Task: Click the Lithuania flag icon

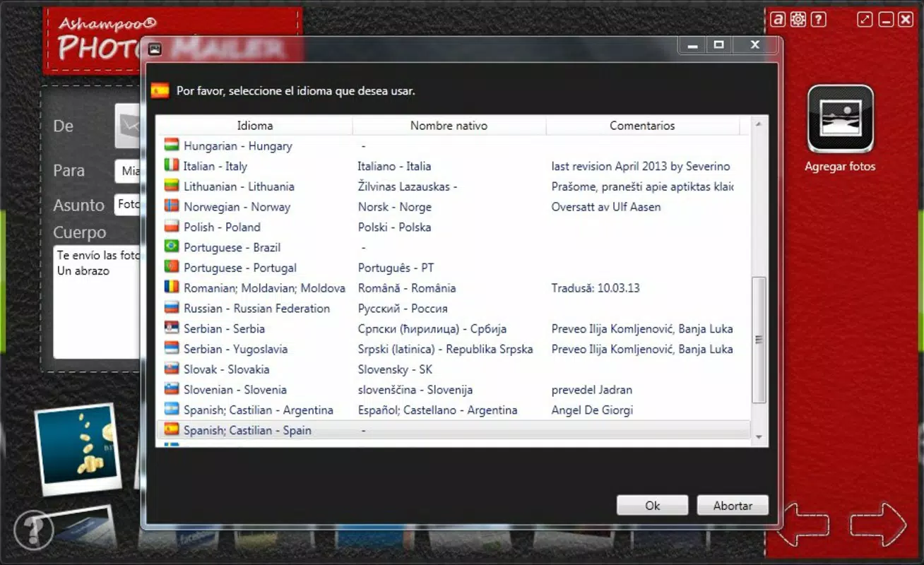Action: [172, 186]
